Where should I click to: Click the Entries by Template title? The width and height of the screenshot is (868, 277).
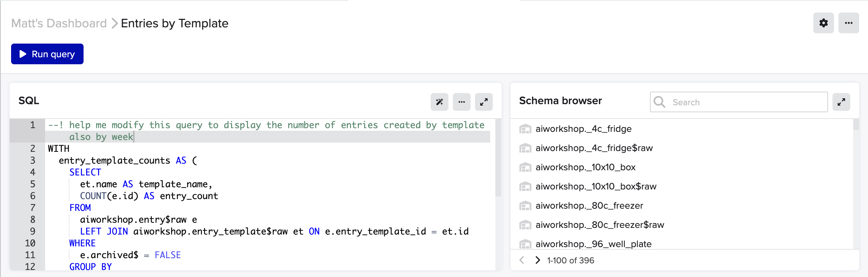coord(174,23)
